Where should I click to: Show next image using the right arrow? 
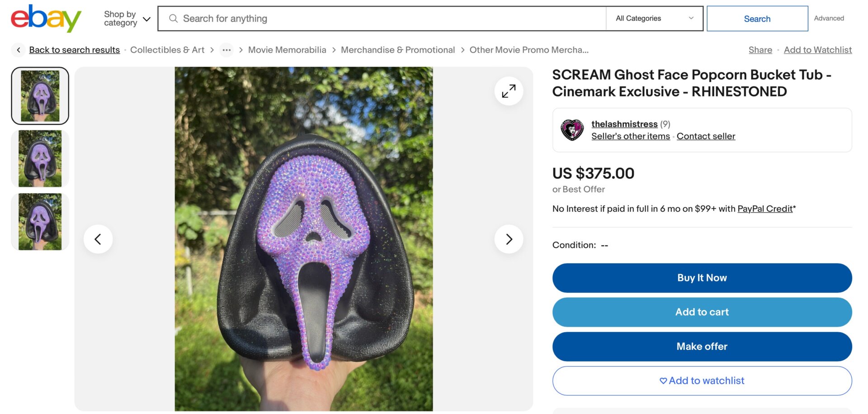coord(509,239)
